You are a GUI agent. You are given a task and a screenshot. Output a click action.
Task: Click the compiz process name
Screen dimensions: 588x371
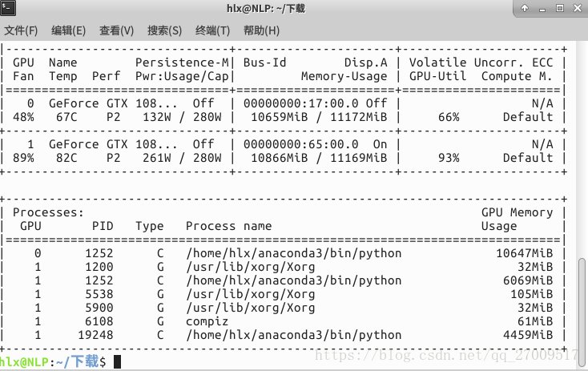tap(207, 321)
